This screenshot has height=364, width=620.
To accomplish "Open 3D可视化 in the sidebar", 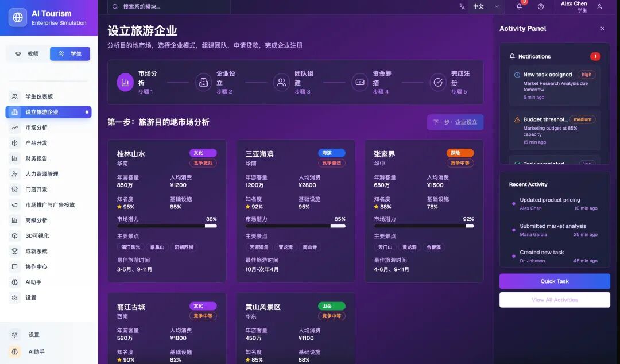I will (x=37, y=236).
